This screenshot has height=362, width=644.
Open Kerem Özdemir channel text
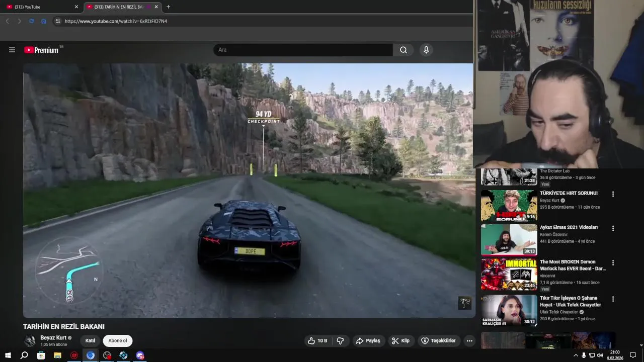pos(555,234)
